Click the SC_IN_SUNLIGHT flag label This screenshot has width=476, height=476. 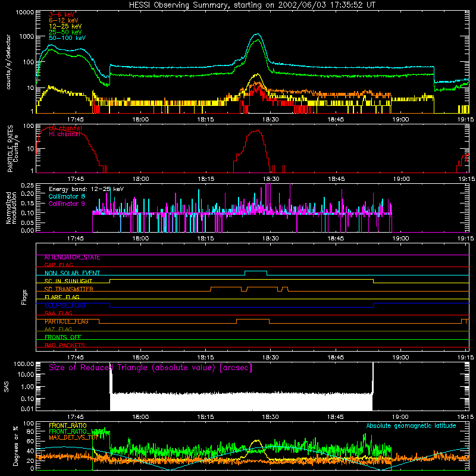pos(68,281)
